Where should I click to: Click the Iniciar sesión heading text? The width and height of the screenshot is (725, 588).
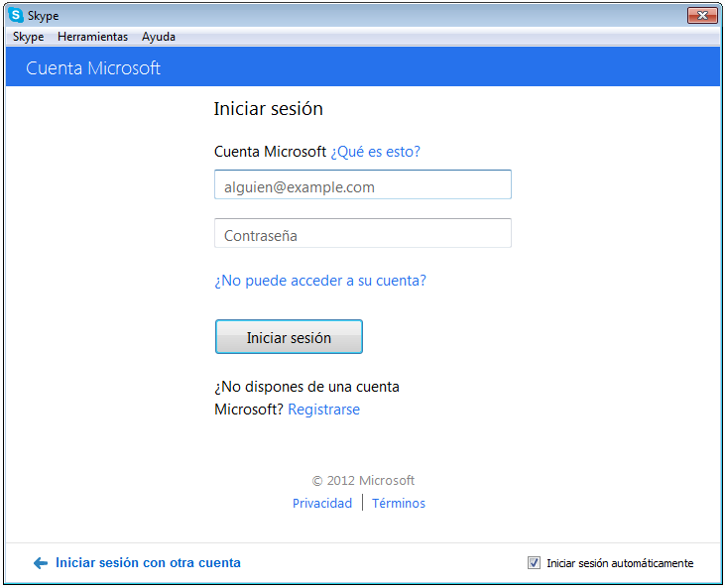click(x=268, y=109)
